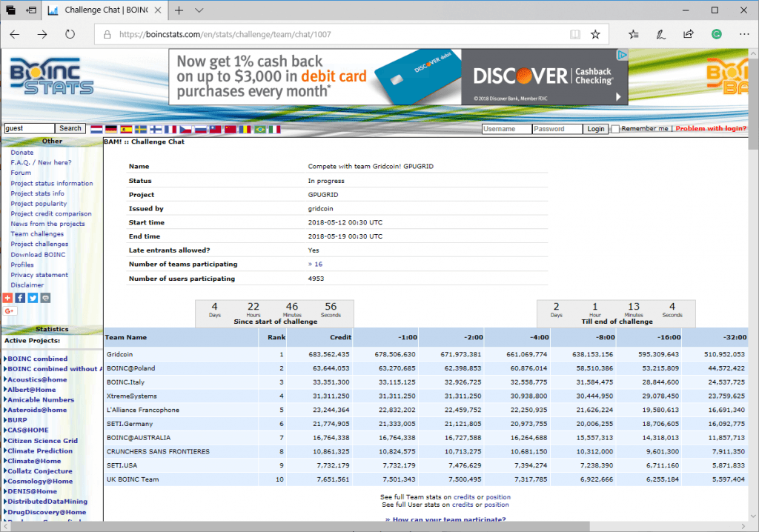The width and height of the screenshot is (759, 532).
Task: Pick the Finnish flag
Action: pyautogui.click(x=156, y=129)
